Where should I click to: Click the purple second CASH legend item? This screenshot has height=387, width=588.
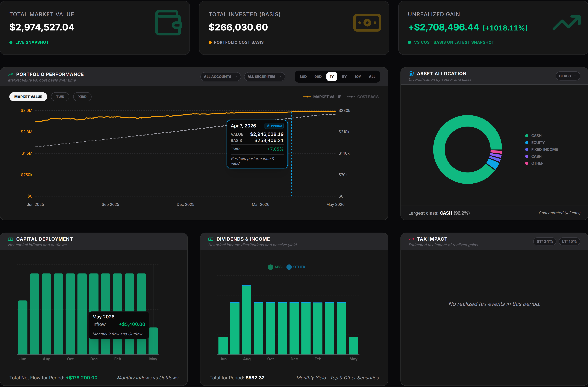tap(533, 156)
